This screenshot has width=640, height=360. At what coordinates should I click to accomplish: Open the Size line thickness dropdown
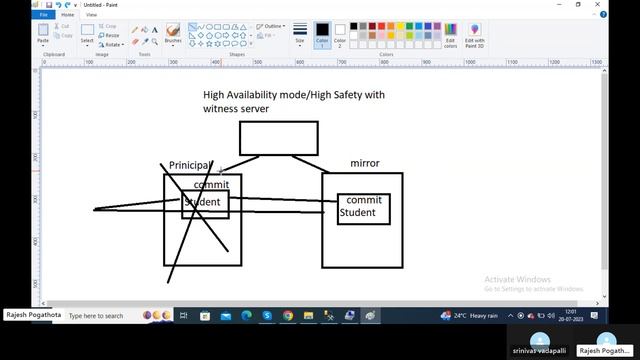click(300, 36)
